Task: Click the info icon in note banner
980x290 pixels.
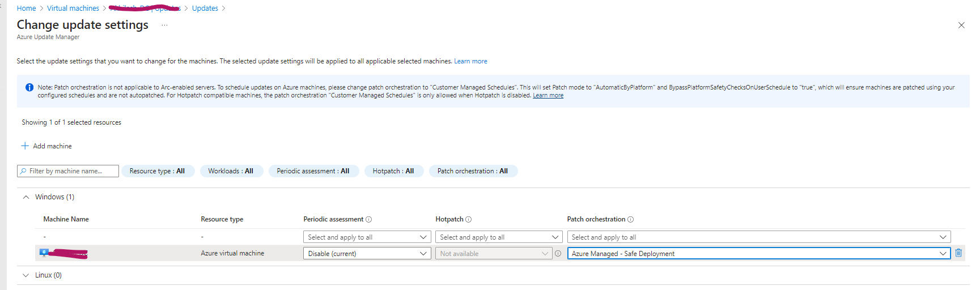Action: (29, 87)
